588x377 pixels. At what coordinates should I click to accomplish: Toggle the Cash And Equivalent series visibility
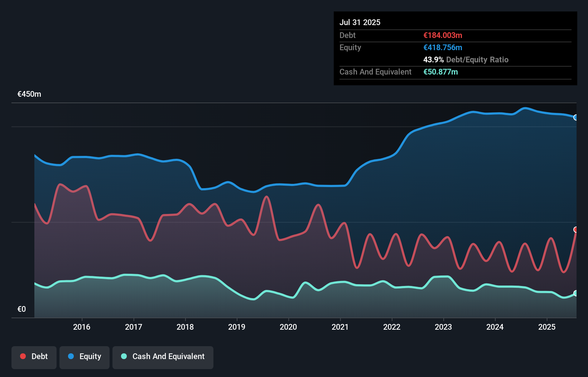click(x=163, y=357)
